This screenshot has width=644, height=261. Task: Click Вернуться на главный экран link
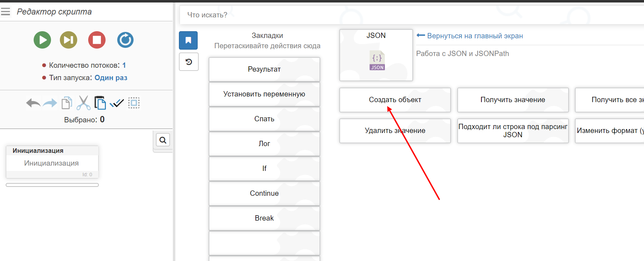[475, 36]
